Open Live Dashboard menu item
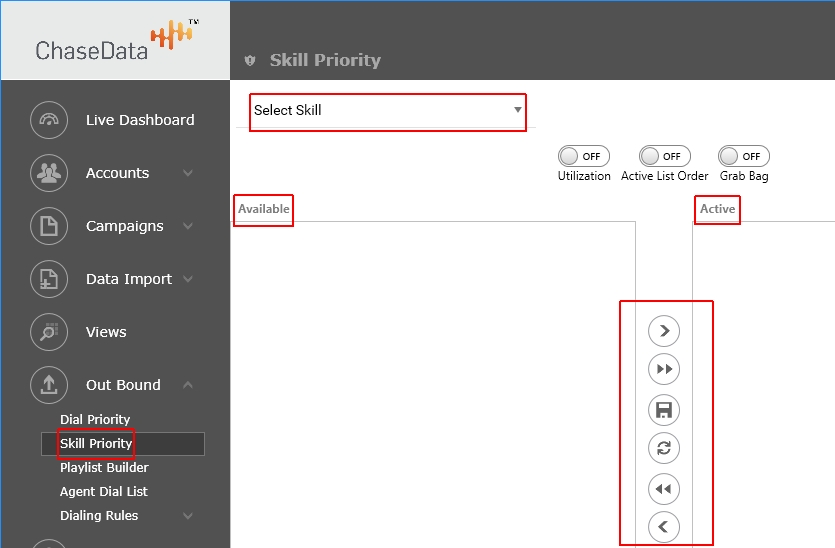 tap(140, 120)
